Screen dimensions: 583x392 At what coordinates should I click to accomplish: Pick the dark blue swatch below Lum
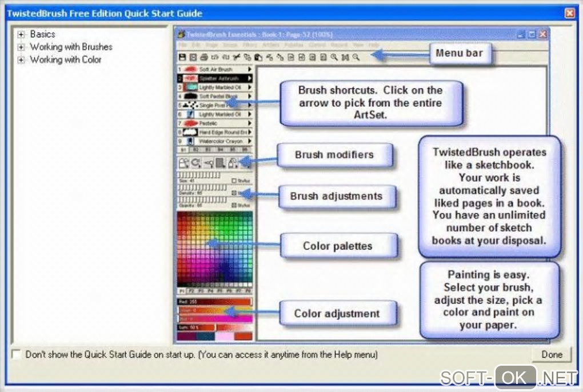point(205,336)
